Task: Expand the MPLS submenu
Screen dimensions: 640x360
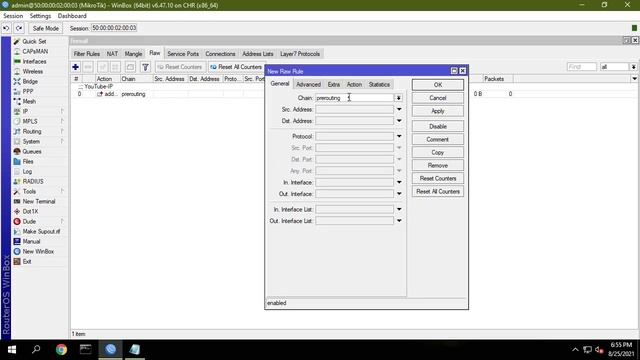Action: pyautogui.click(x=62, y=121)
